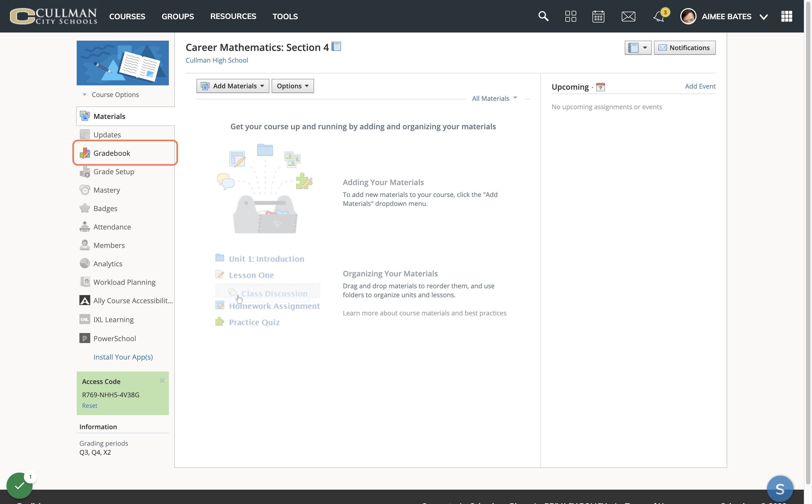This screenshot has width=812, height=504.
Task: Open Badges in course sidebar
Action: 105,208
